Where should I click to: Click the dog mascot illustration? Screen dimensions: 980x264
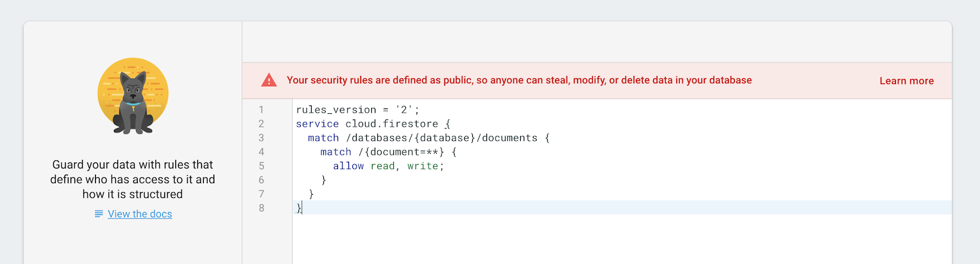click(x=133, y=96)
